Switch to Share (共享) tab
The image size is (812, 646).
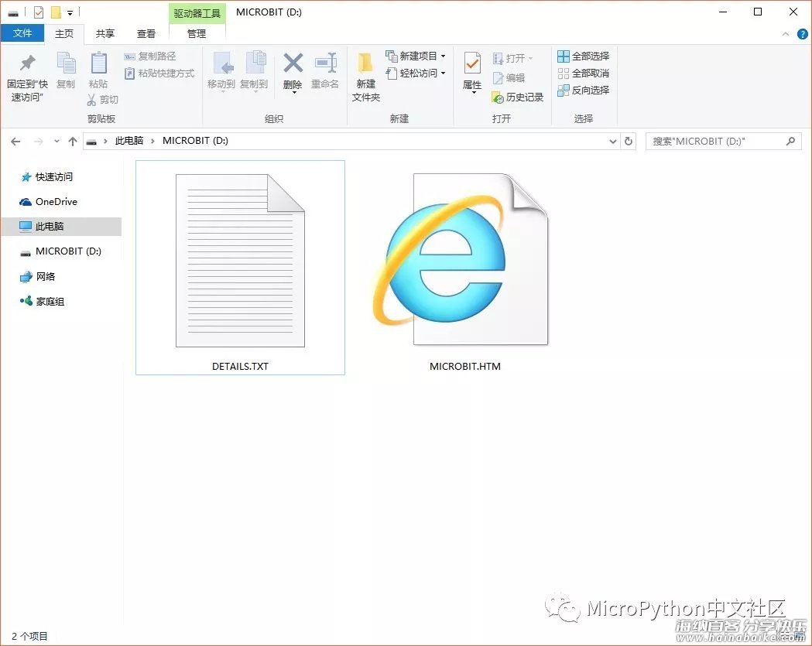104,33
